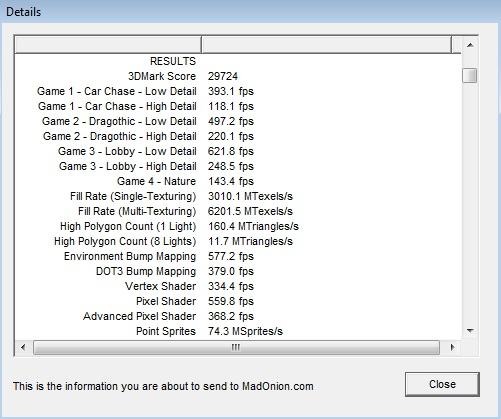Select the RESULTS heading row
The width and height of the screenshot is (501, 419).
pos(173,61)
